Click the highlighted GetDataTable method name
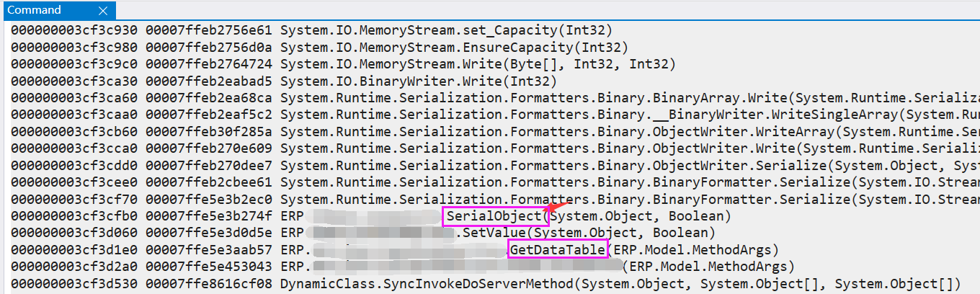Image resolution: width=980 pixels, height=294 pixels. (x=558, y=250)
